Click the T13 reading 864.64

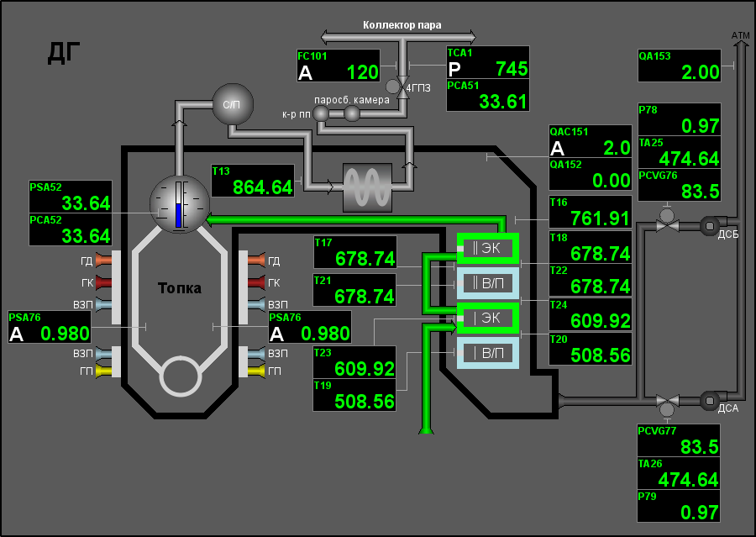(253, 181)
